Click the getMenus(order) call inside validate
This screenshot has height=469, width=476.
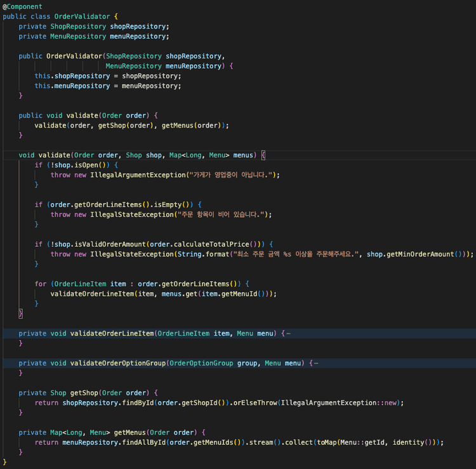[193, 126]
